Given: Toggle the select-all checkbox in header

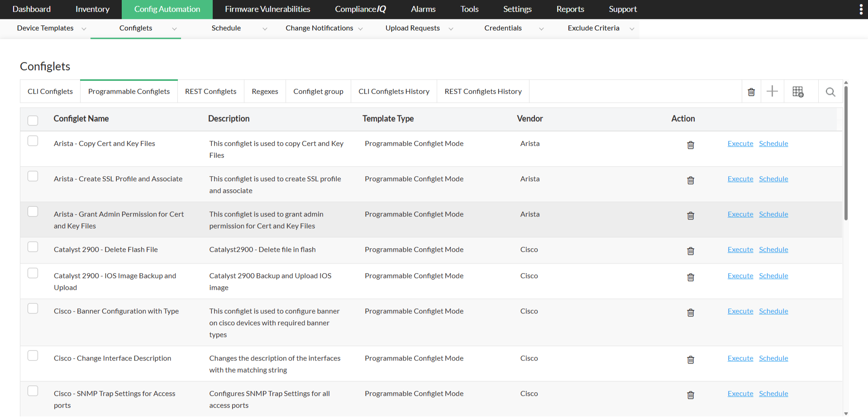Looking at the screenshot, I should pyautogui.click(x=33, y=120).
